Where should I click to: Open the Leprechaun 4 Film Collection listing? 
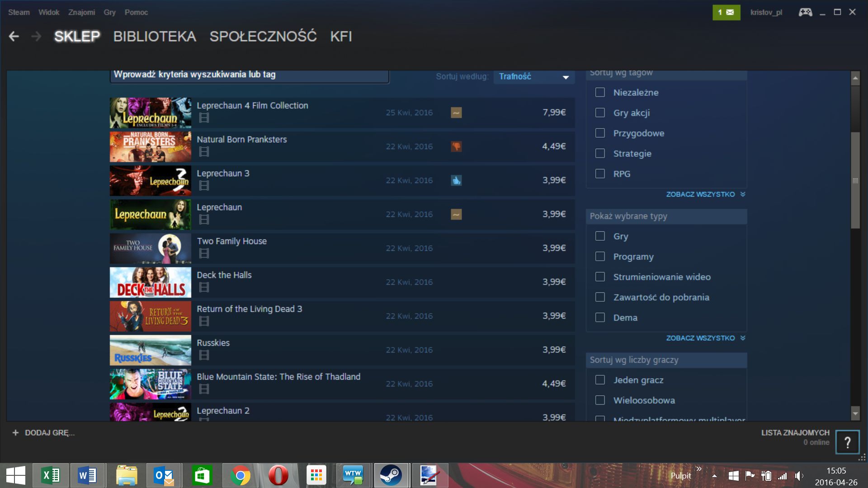pyautogui.click(x=252, y=106)
